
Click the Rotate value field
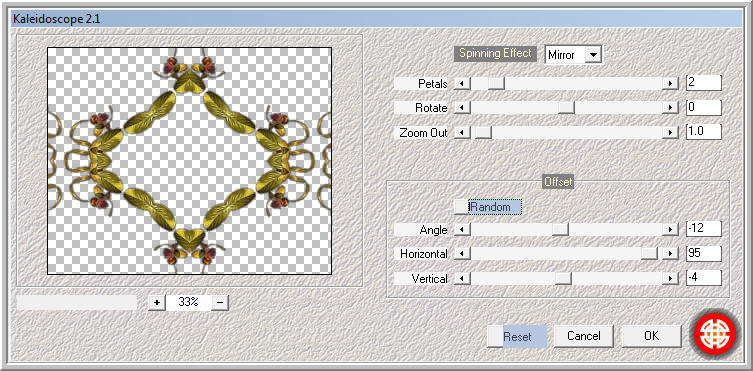(704, 107)
